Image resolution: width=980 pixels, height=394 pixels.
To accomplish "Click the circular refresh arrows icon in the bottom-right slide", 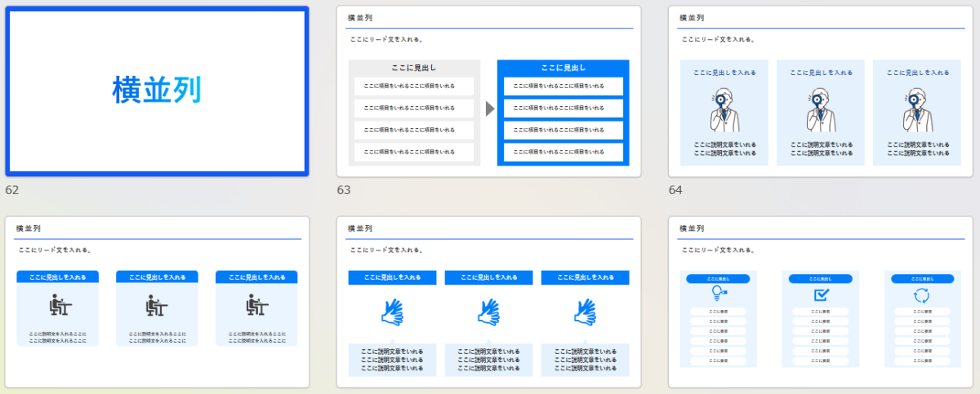I will click(x=922, y=294).
